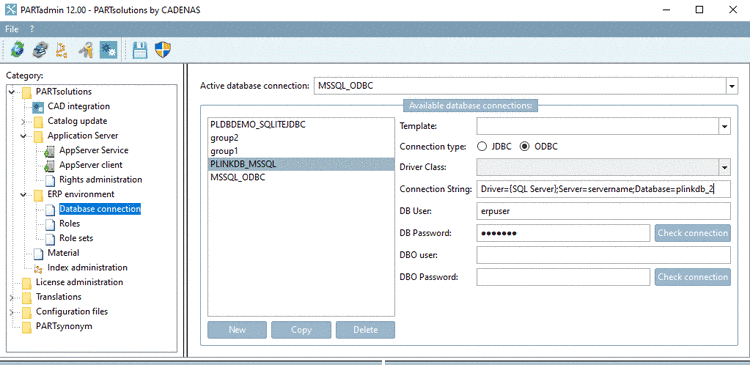Click the shield administrator mode icon
This screenshot has height=365, width=750.
click(163, 49)
